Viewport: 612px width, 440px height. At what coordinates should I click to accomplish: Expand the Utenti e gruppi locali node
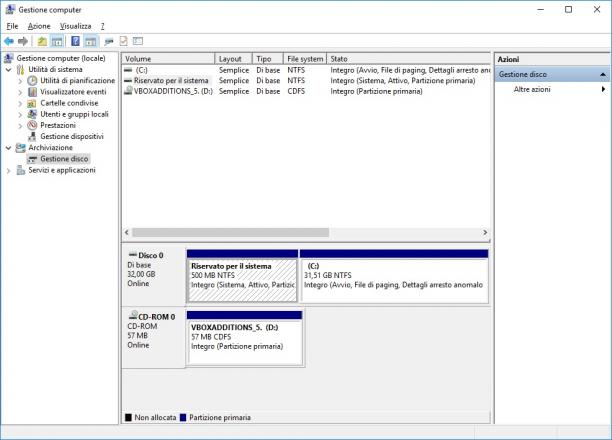click(20, 114)
